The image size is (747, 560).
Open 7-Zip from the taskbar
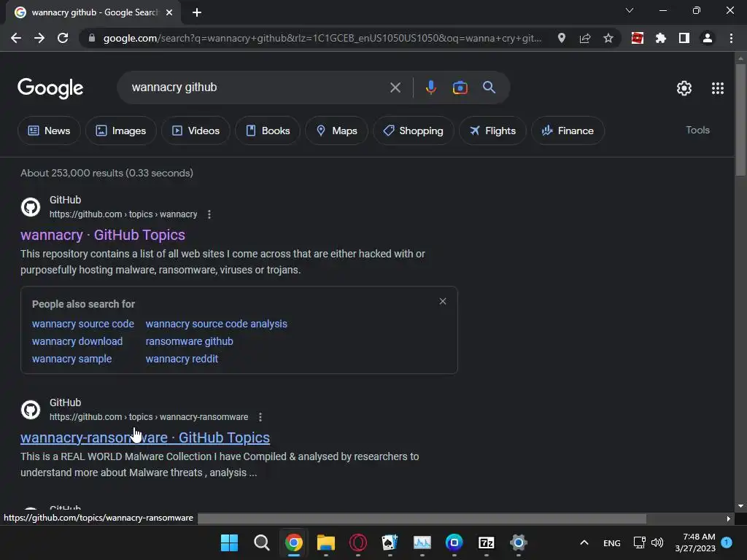point(486,542)
